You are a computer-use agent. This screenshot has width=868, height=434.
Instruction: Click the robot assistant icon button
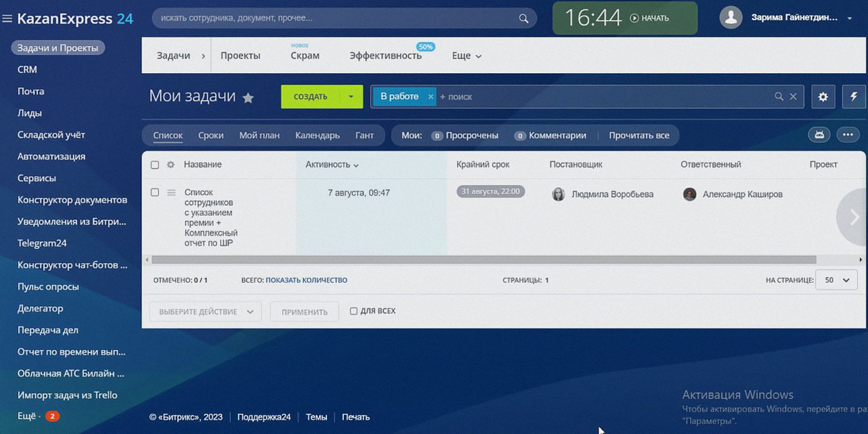pyautogui.click(x=819, y=135)
